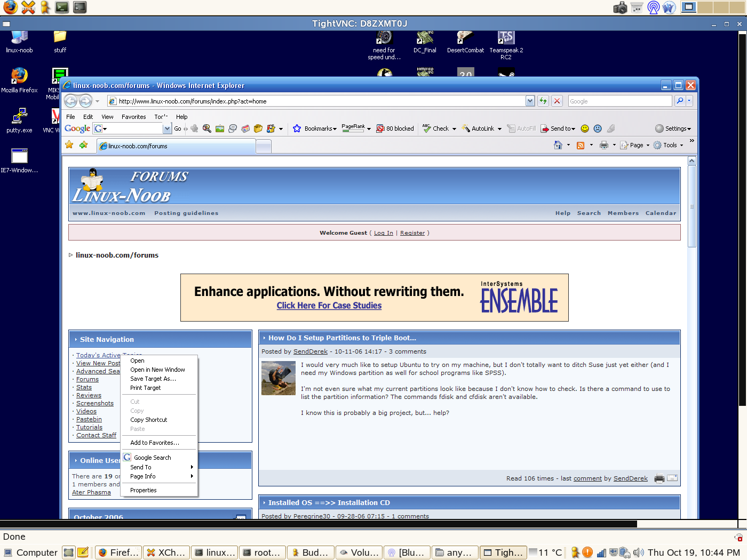
Task: Open the Contact Staff navigation link
Action: click(x=96, y=435)
